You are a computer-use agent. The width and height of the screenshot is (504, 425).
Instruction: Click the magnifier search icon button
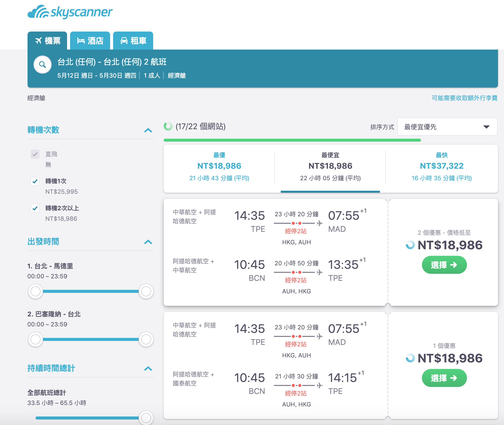(43, 65)
